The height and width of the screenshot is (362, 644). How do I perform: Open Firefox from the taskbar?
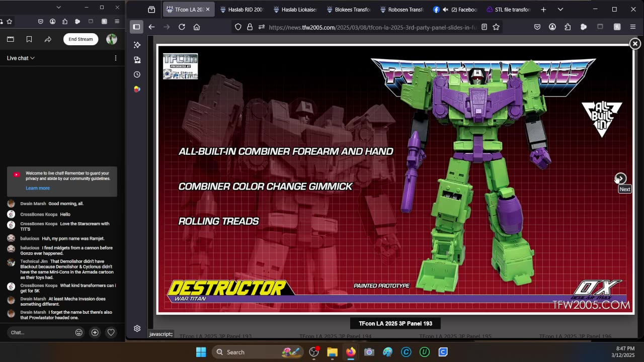351,352
